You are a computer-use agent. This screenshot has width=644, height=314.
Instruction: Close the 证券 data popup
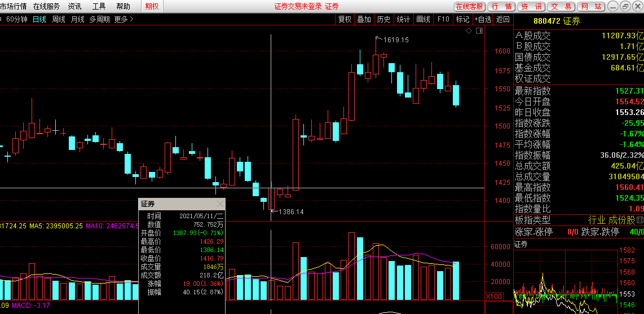pyautogui.click(x=220, y=204)
